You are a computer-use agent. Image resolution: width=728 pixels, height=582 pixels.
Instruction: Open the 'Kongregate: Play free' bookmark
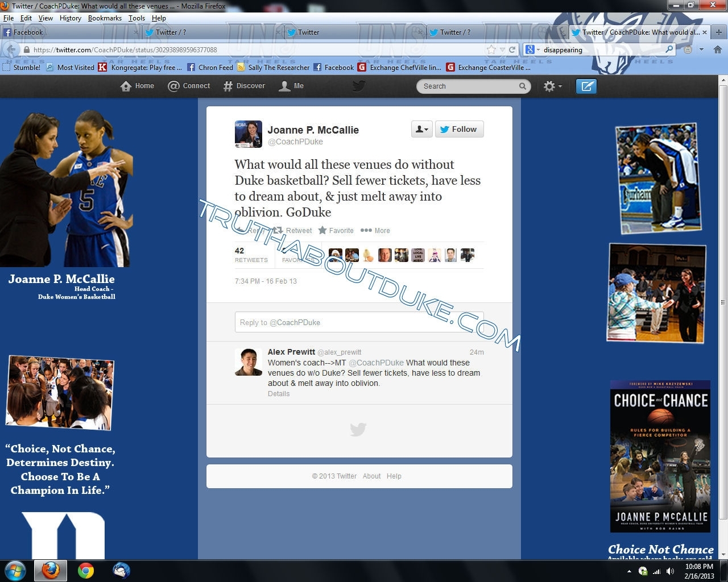tap(140, 67)
